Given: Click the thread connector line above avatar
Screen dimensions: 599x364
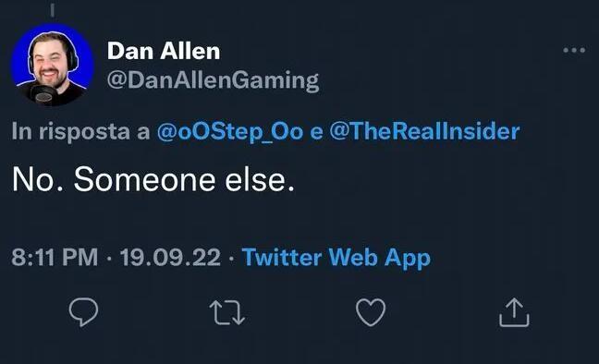Looking at the screenshot, I should pos(53,10).
